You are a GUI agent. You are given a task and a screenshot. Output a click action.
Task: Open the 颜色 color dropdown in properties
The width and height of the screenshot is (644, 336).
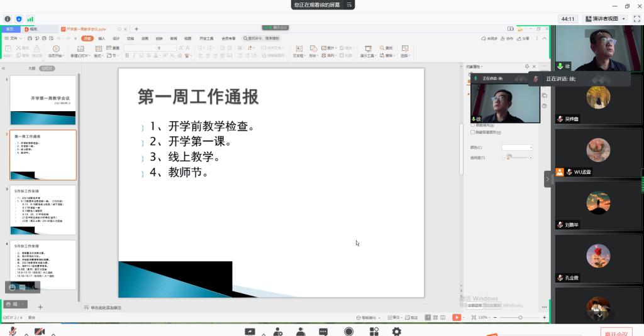pyautogui.click(x=517, y=148)
